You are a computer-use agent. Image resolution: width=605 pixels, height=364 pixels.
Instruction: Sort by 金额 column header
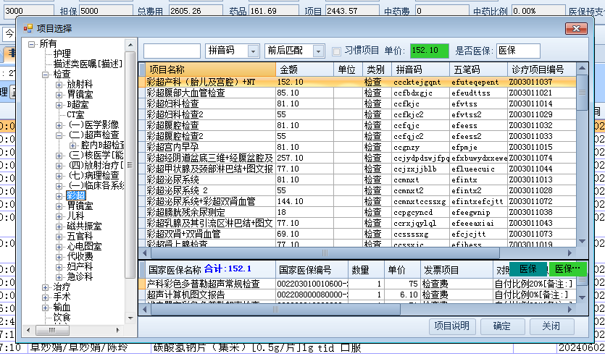tap(304, 69)
